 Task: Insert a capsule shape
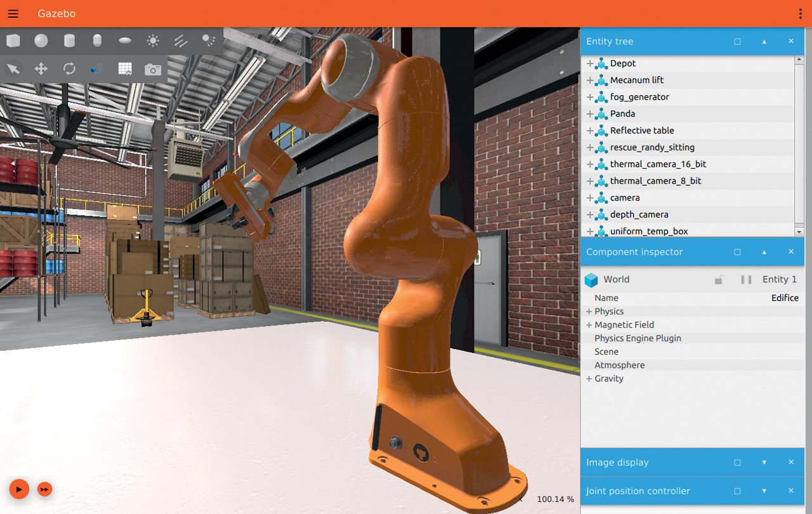[97, 41]
